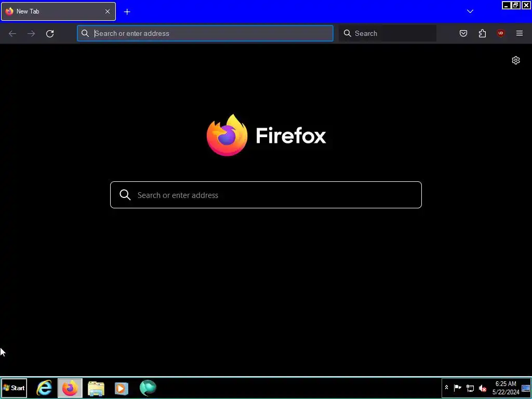
Task: Open network status tray icon
Action: 470,388
